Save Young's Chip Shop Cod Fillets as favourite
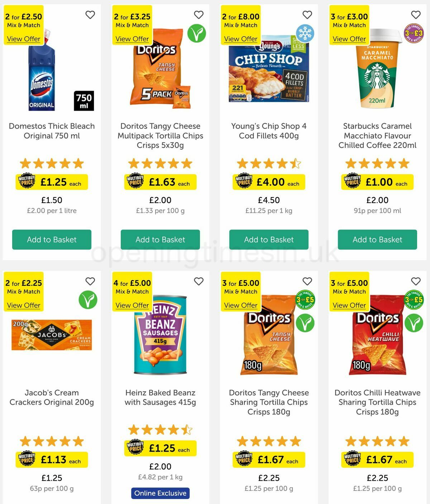The height and width of the screenshot is (504, 430). click(x=307, y=15)
